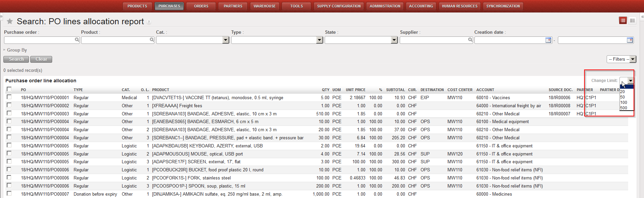Expand the Group By section
Viewport: 644px width, 198px height.
pos(15,50)
